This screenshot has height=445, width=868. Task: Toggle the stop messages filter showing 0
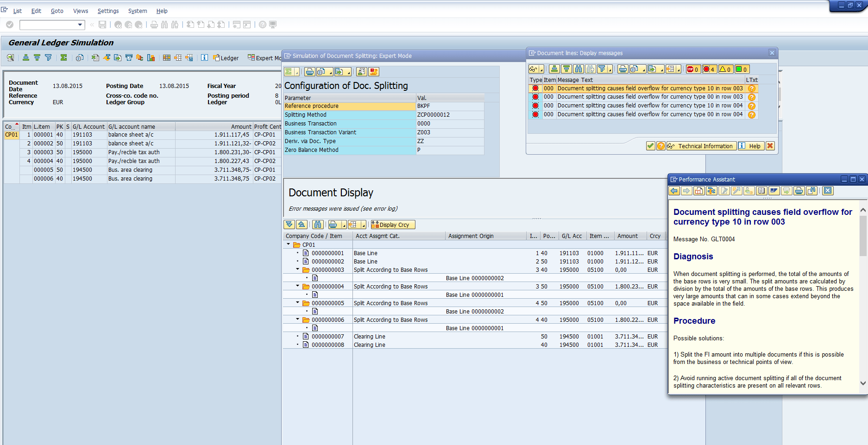pyautogui.click(x=693, y=69)
